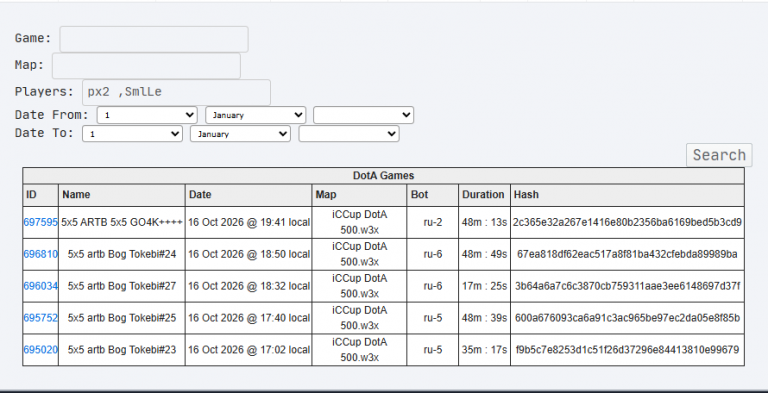768x393 pixels.
Task: Click the Name column header
Action: pos(122,195)
